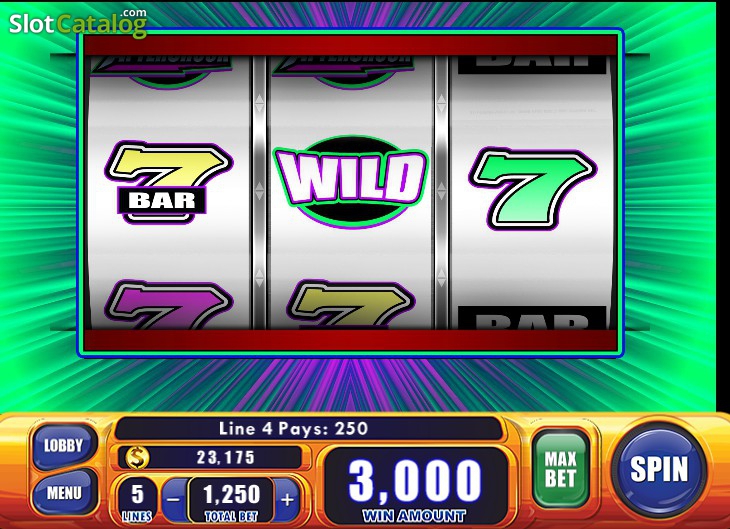Image resolution: width=730 pixels, height=529 pixels.
Task: Select the green MAX BET button
Action: (561, 469)
